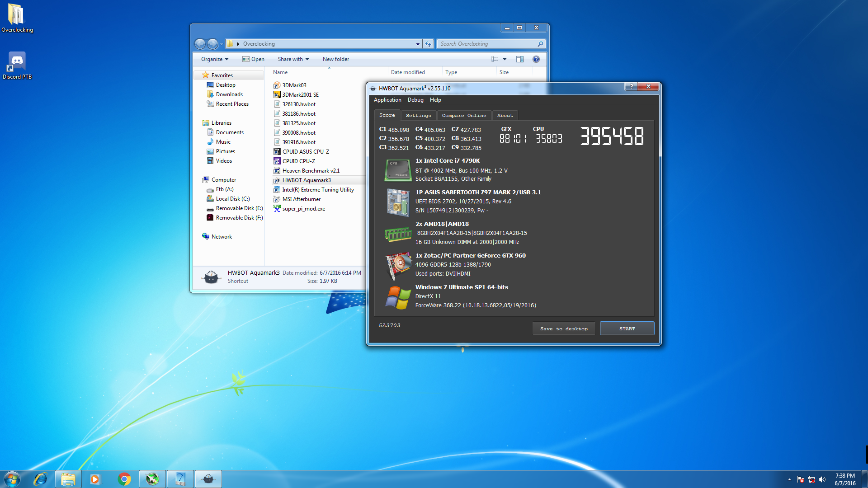Screen dimensions: 868x488
Task: Select the CPUID CPU-Z shortcut
Action: pyautogui.click(x=295, y=161)
